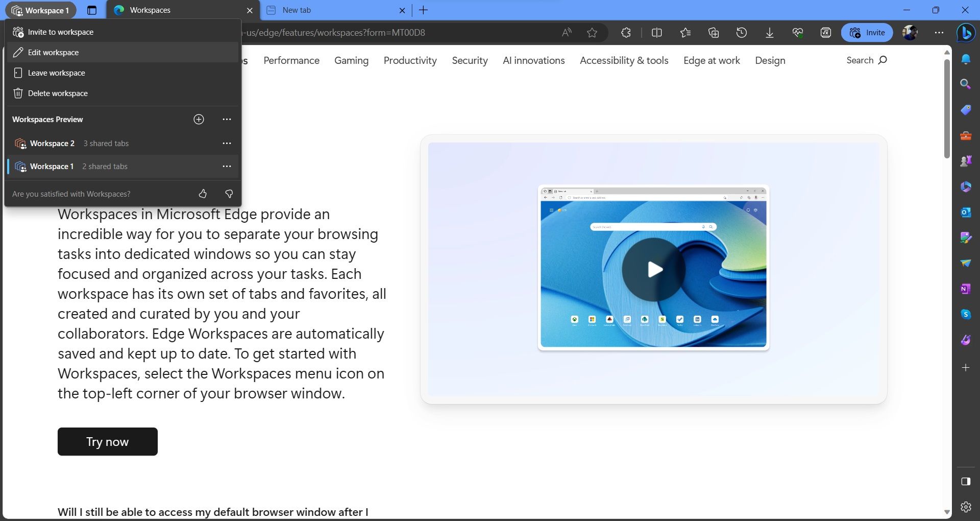Add current page to Collections
Screen dimensions: 980x521
(713, 32)
